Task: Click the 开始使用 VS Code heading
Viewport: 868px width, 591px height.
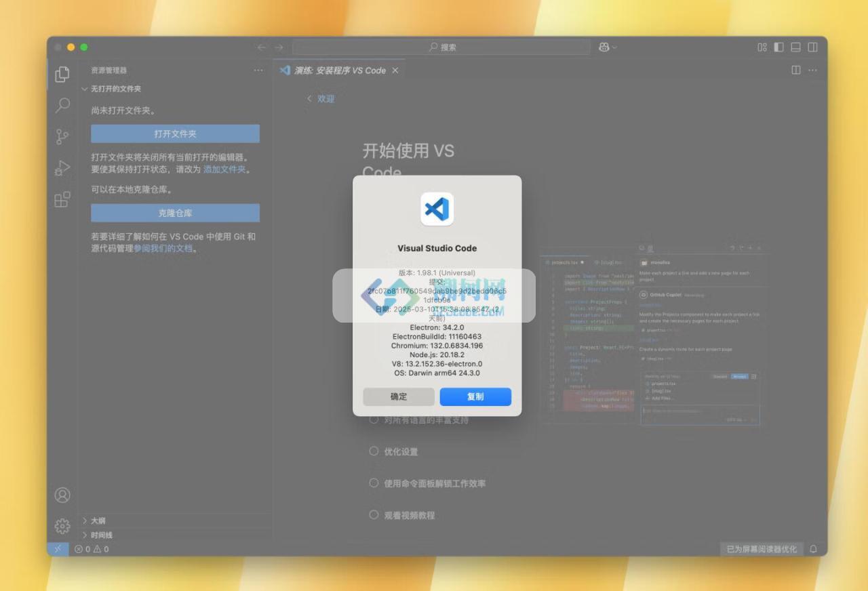Action: (x=408, y=161)
